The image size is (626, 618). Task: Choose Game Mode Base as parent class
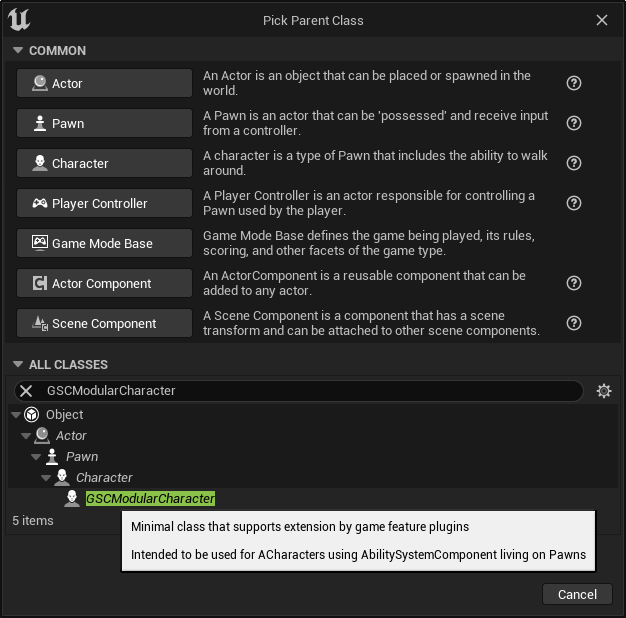[x=104, y=243]
